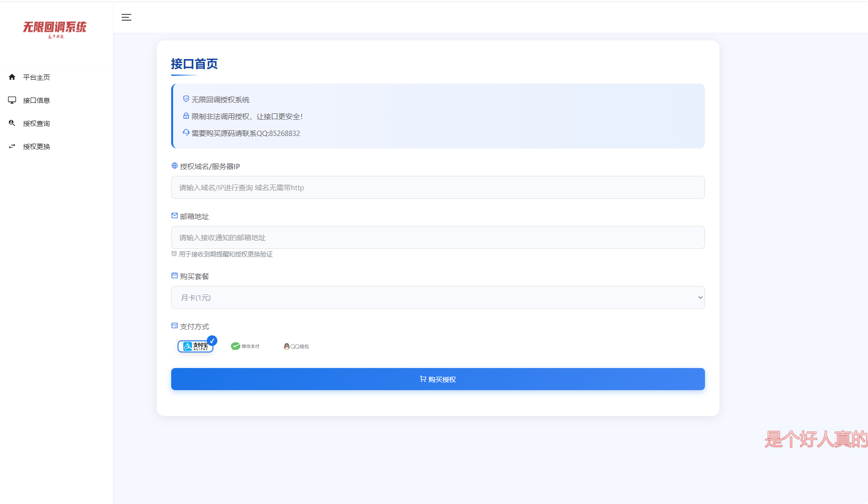
Task: Click the envelope icon beside 邮箱地址
Action: [x=174, y=216]
